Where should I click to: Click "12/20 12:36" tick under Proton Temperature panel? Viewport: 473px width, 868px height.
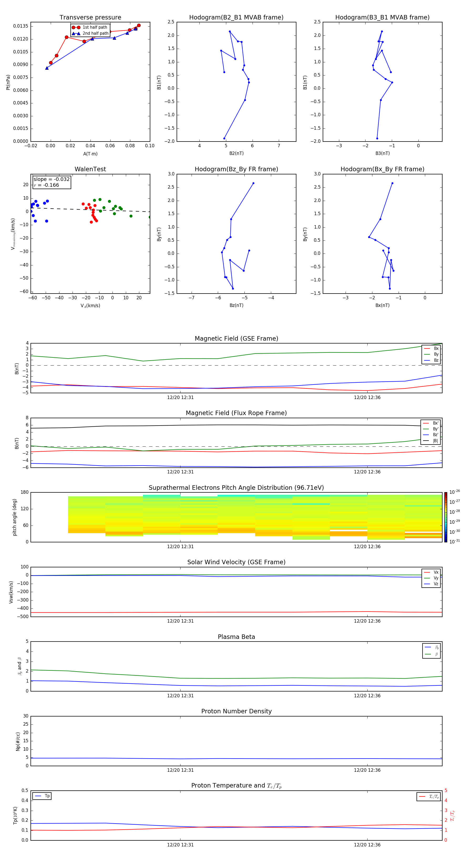pyautogui.click(x=367, y=845)
